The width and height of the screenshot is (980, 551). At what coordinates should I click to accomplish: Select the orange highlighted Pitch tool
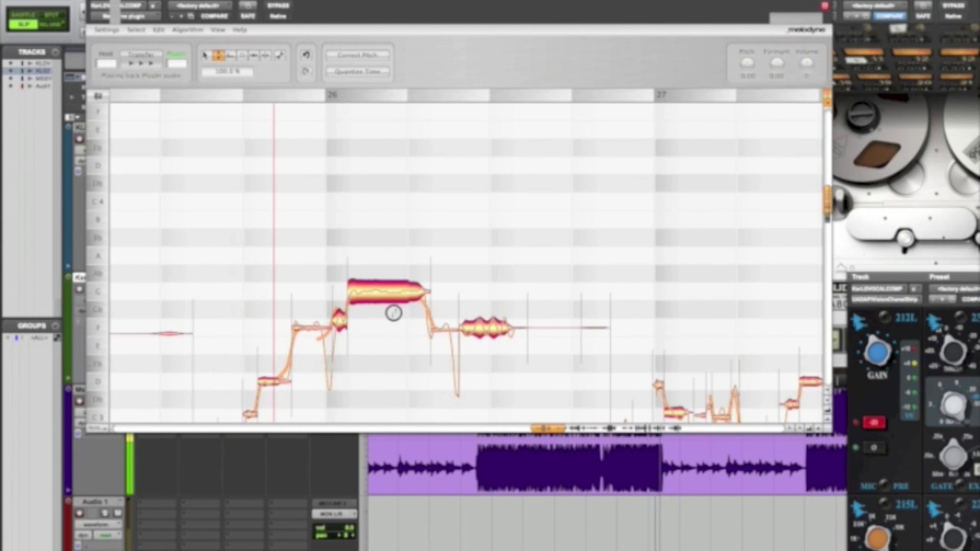[x=218, y=55]
